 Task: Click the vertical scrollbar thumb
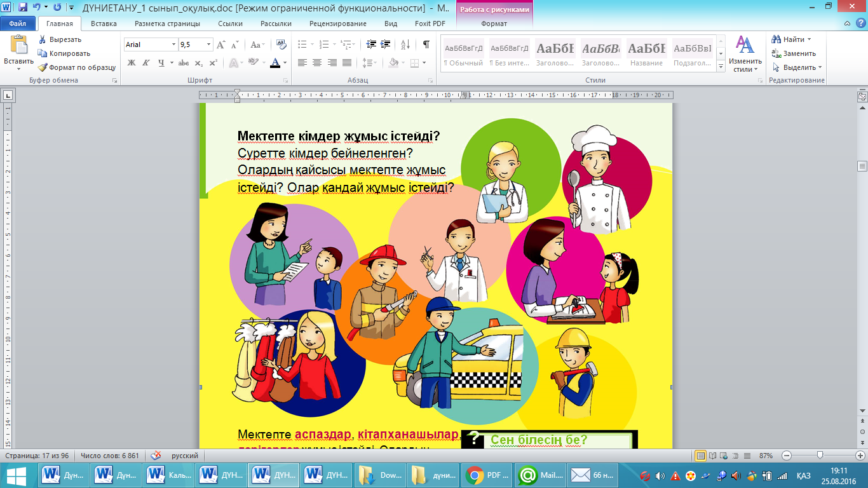862,166
